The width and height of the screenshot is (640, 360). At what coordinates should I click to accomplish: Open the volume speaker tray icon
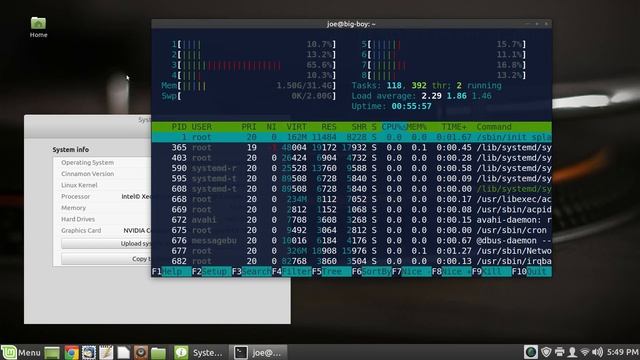coord(597,352)
